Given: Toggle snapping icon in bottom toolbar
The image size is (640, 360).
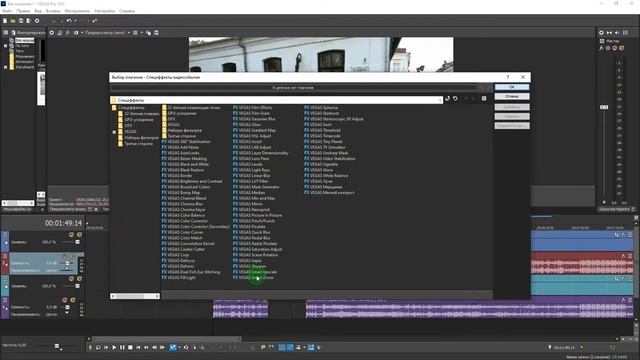Looking at the screenshot, I should point(282,347).
